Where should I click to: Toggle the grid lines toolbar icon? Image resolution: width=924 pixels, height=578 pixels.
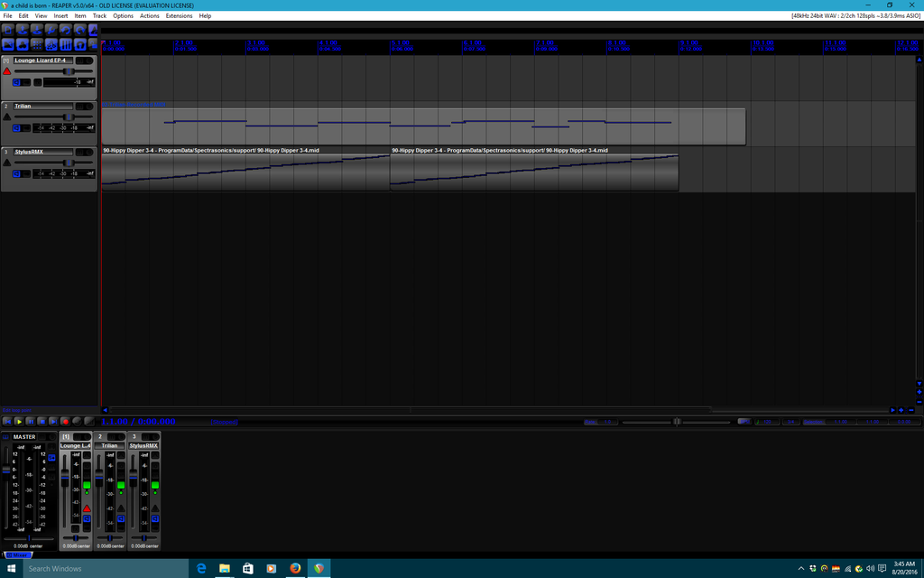pyautogui.click(x=37, y=44)
